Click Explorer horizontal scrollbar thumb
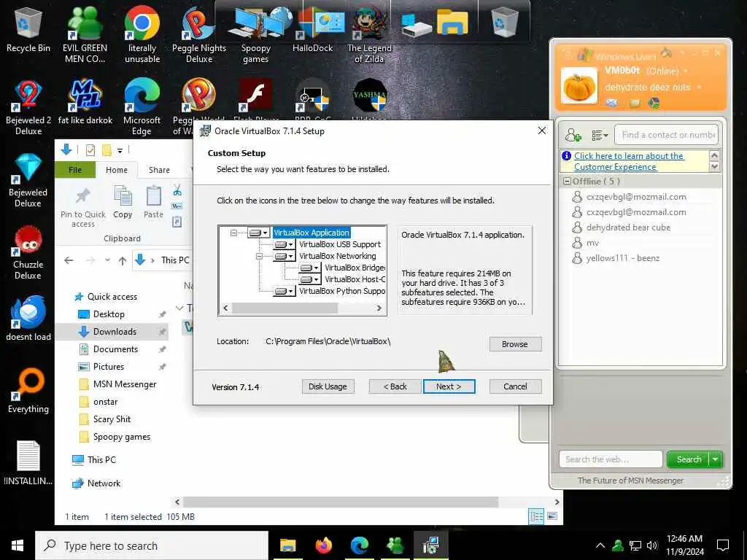This screenshot has width=747, height=560. 341,502
